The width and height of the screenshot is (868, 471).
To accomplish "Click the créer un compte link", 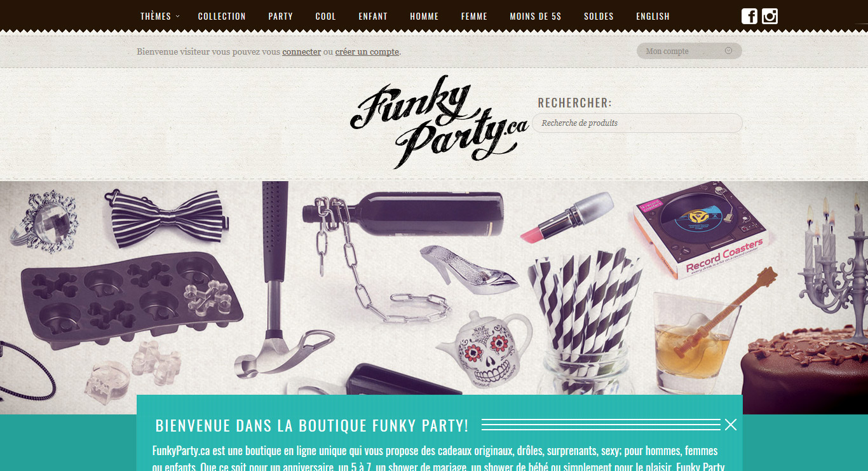I will coord(367,51).
